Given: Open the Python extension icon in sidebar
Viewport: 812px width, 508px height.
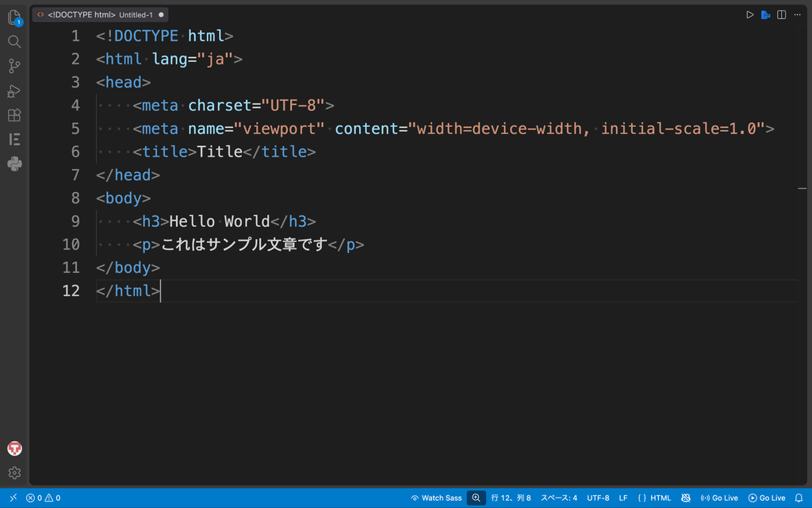Looking at the screenshot, I should click(14, 164).
